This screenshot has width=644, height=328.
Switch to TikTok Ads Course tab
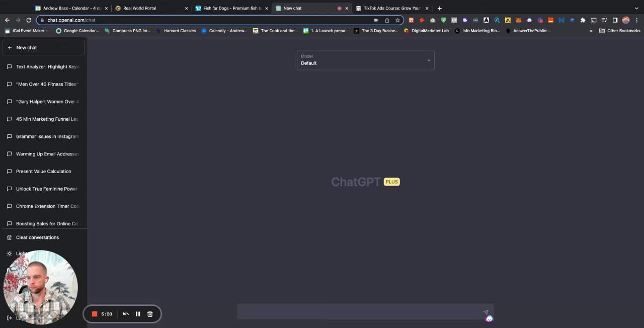pyautogui.click(x=392, y=8)
